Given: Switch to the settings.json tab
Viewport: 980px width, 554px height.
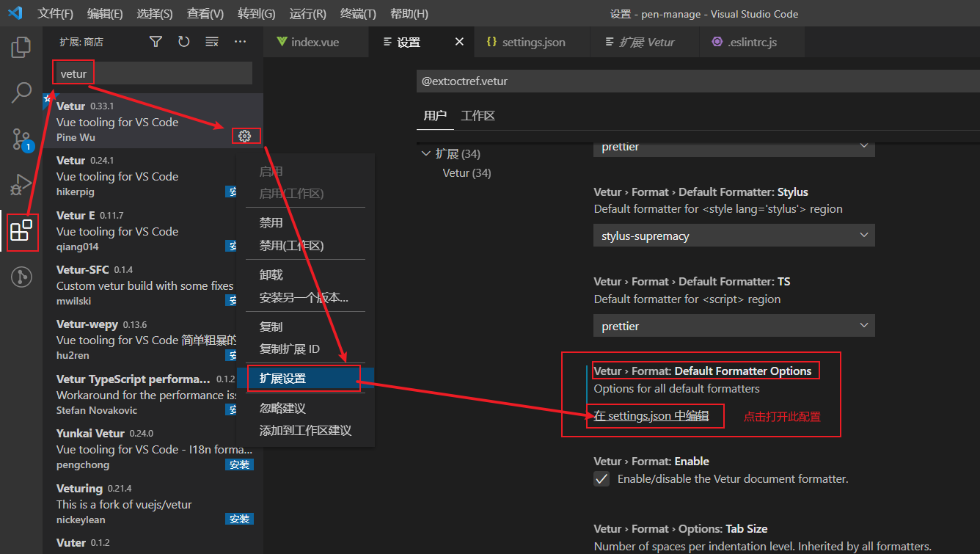Looking at the screenshot, I should point(533,42).
